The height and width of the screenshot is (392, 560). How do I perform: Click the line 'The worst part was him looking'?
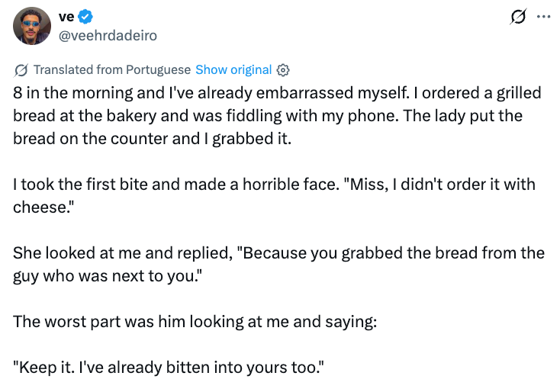(195, 322)
